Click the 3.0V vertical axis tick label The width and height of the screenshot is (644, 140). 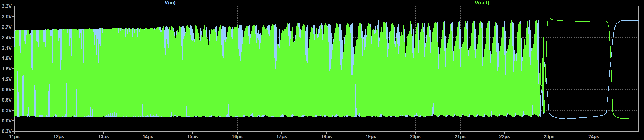pyautogui.click(x=7, y=17)
